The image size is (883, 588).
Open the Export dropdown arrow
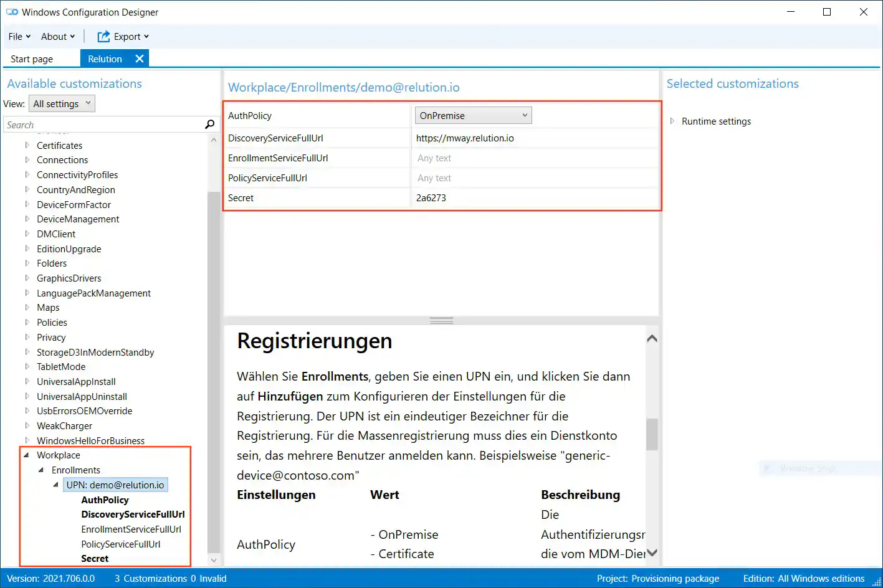click(145, 36)
